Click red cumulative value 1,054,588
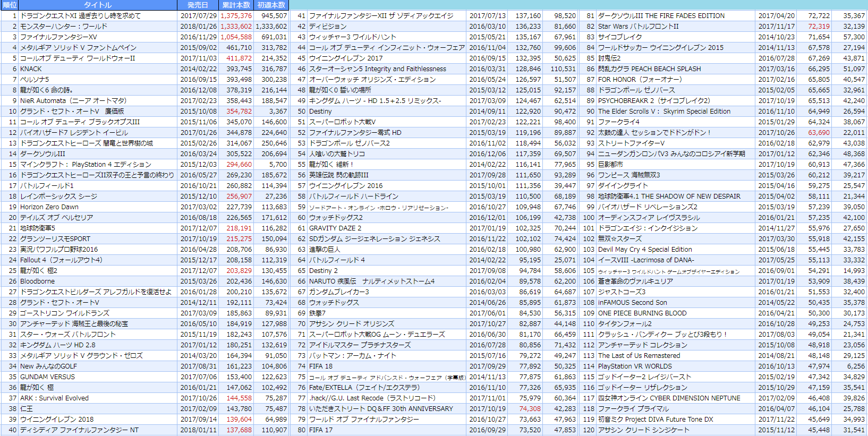Screen dimensions: 868x436 click(x=236, y=37)
